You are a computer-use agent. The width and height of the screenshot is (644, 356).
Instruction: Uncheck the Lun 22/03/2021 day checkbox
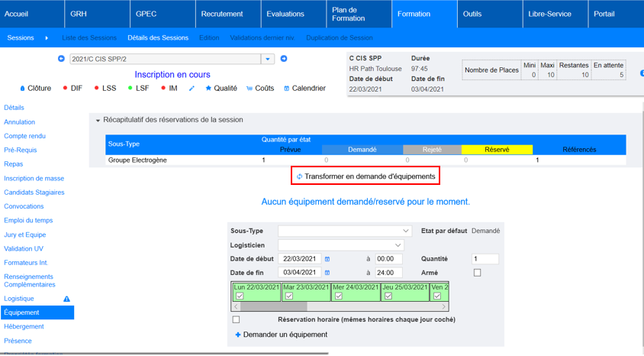point(240,296)
